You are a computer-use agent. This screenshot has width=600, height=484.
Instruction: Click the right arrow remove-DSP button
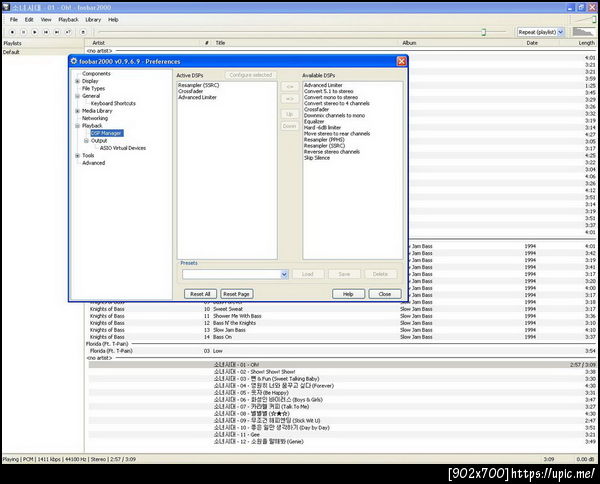(290, 99)
